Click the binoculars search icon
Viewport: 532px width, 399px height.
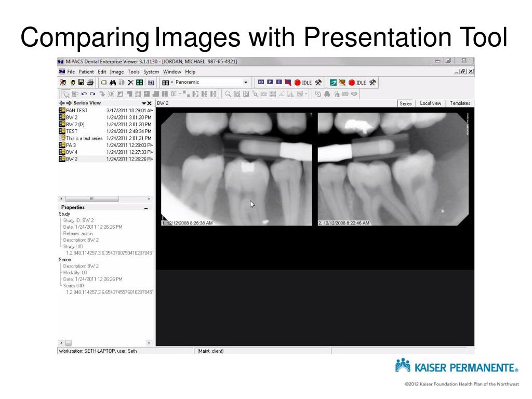pyautogui.click(x=113, y=83)
